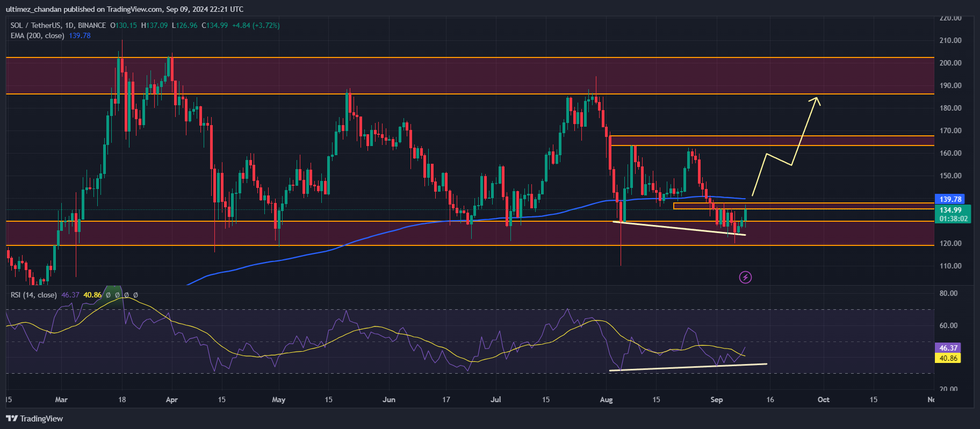Image resolution: width=980 pixels, height=429 pixels.
Task: Click the 170.00 price axis label
Action: (x=950, y=130)
